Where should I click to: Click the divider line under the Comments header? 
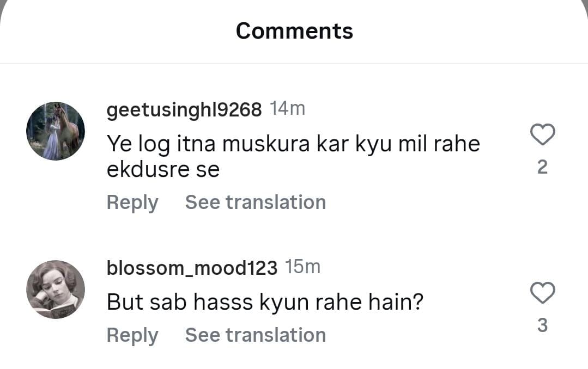tap(294, 63)
